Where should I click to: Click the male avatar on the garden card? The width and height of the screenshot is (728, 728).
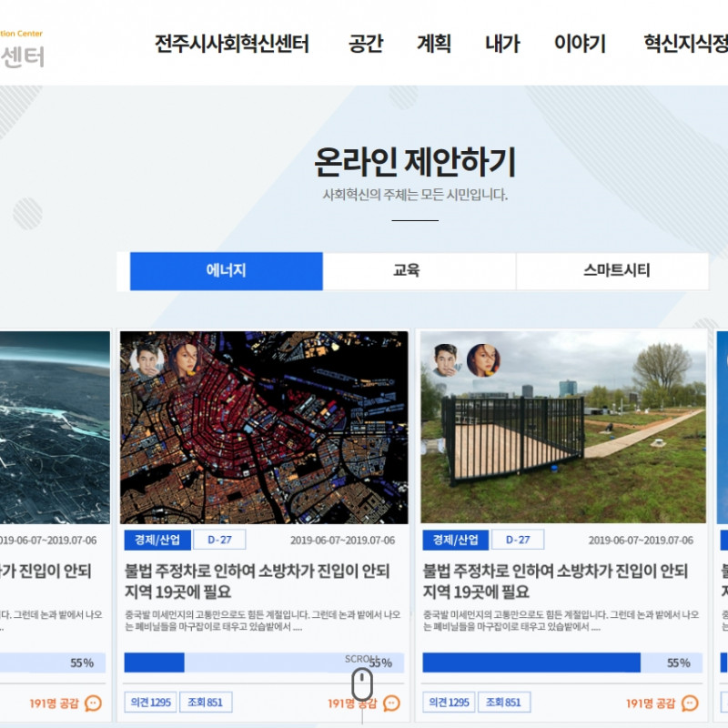[x=445, y=360]
